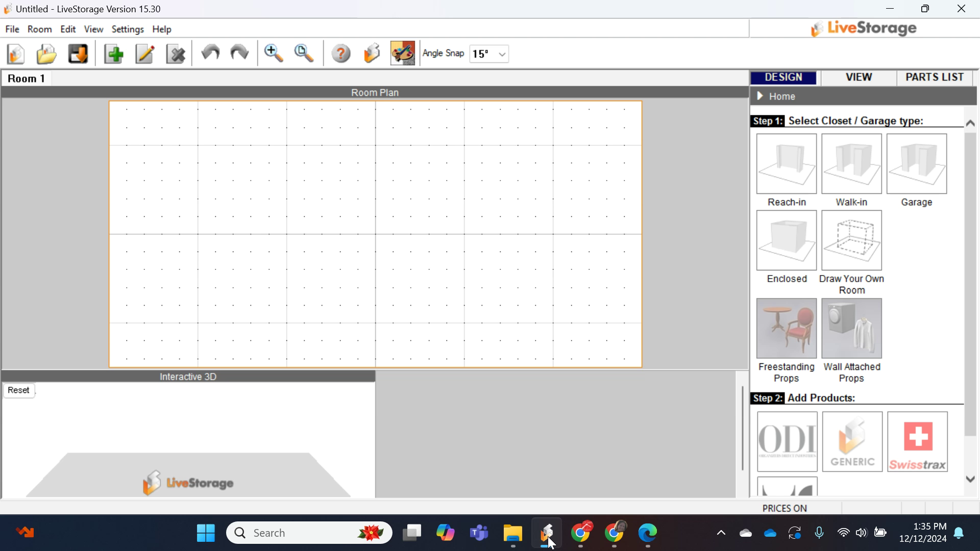Click the Save design icon

78,54
